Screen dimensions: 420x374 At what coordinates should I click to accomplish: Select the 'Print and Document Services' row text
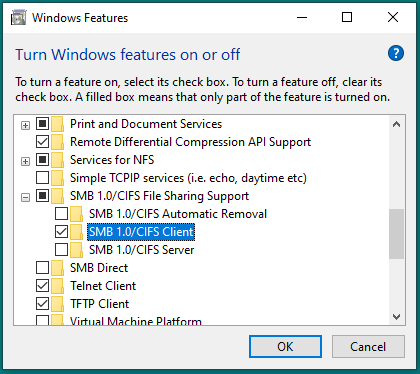(146, 124)
